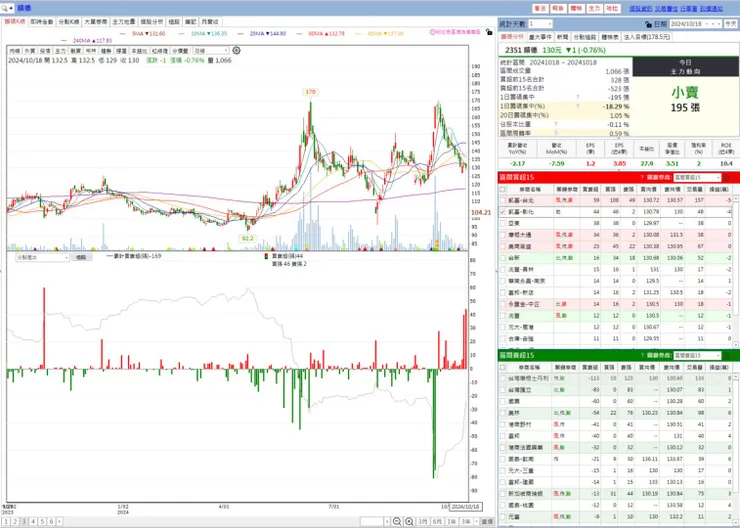Select all sellers via header checkbox
Image resolution: width=740 pixels, height=528 pixels.
(x=503, y=367)
